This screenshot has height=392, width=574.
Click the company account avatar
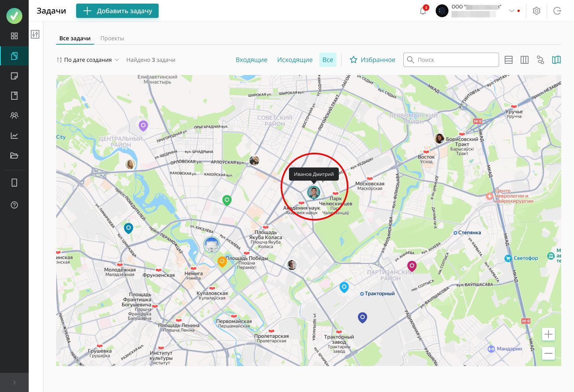442,11
